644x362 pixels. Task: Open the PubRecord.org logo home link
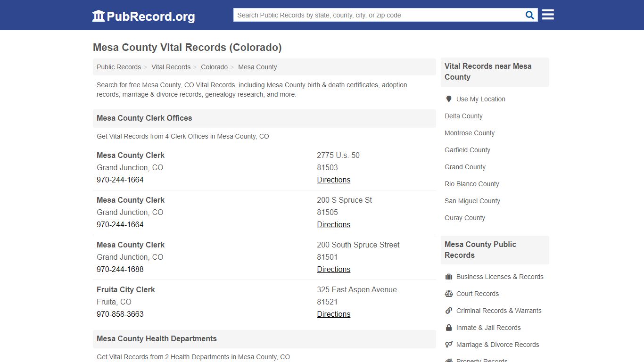pyautogui.click(x=143, y=16)
